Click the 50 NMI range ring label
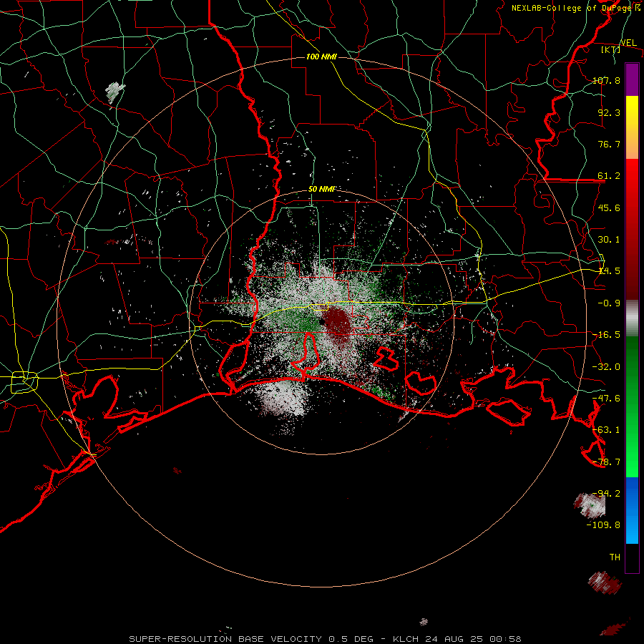Viewport: 644px width, 644px height. coord(321,190)
